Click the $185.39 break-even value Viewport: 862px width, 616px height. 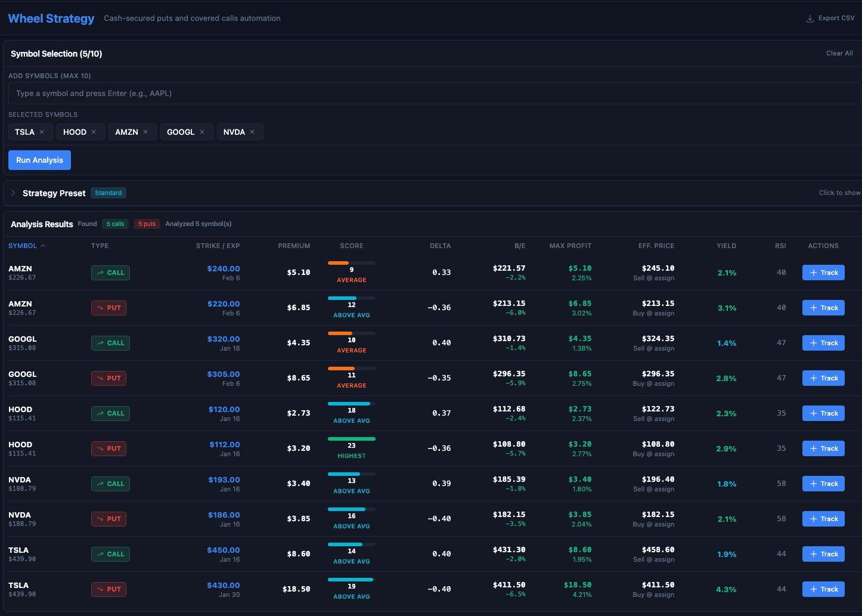509,479
